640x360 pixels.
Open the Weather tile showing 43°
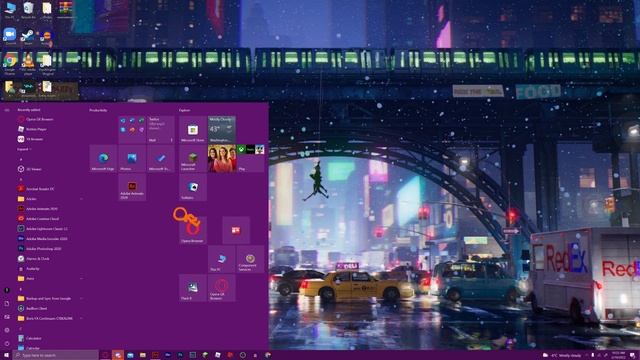coord(222,129)
